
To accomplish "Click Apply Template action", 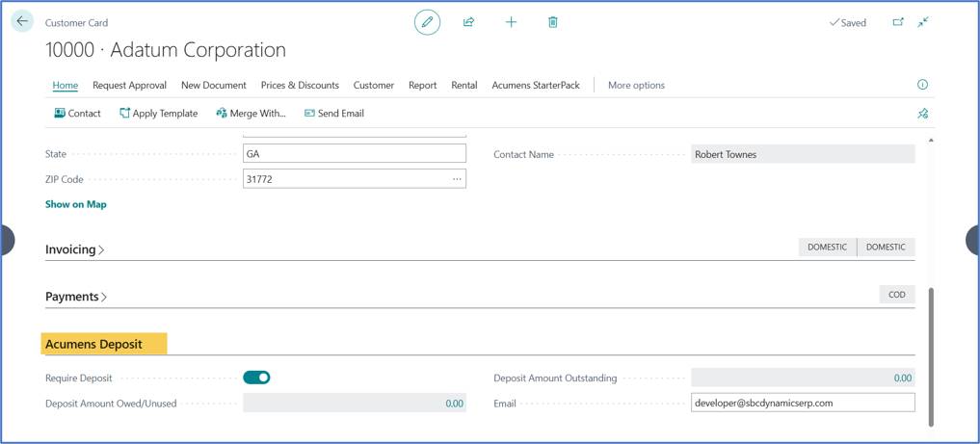I will (159, 113).
